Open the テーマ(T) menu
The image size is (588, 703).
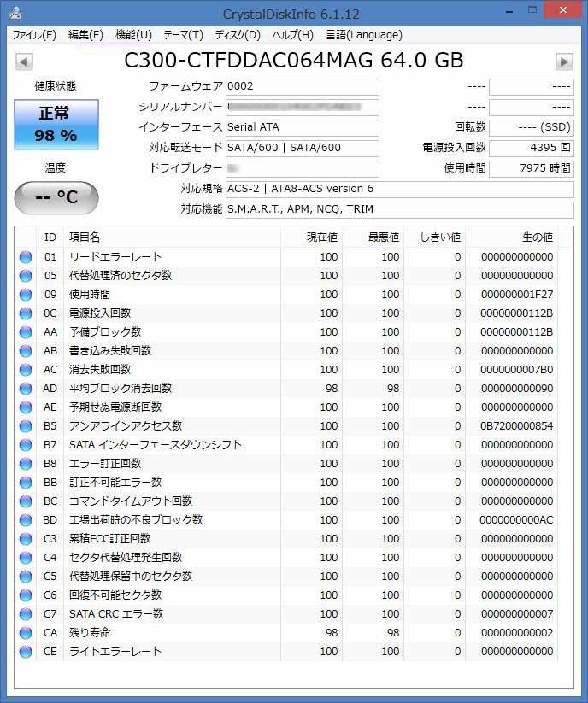[x=183, y=35]
